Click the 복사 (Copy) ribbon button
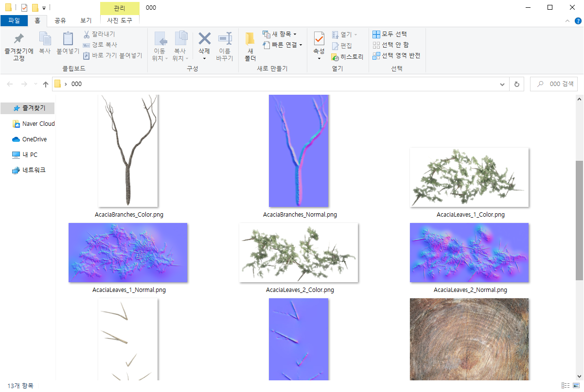This screenshot has width=584, height=392. (x=45, y=43)
